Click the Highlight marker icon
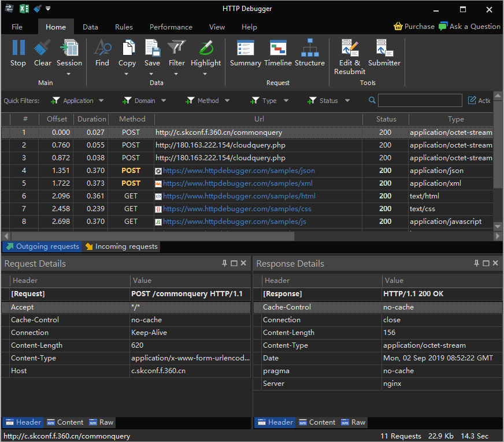Image resolution: width=504 pixels, height=442 pixels. (206, 48)
